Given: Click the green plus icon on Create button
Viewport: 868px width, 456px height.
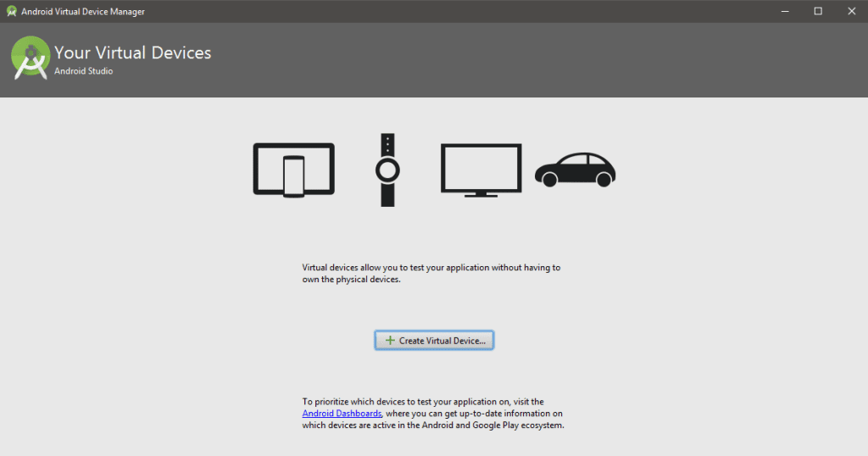Looking at the screenshot, I should [x=390, y=341].
